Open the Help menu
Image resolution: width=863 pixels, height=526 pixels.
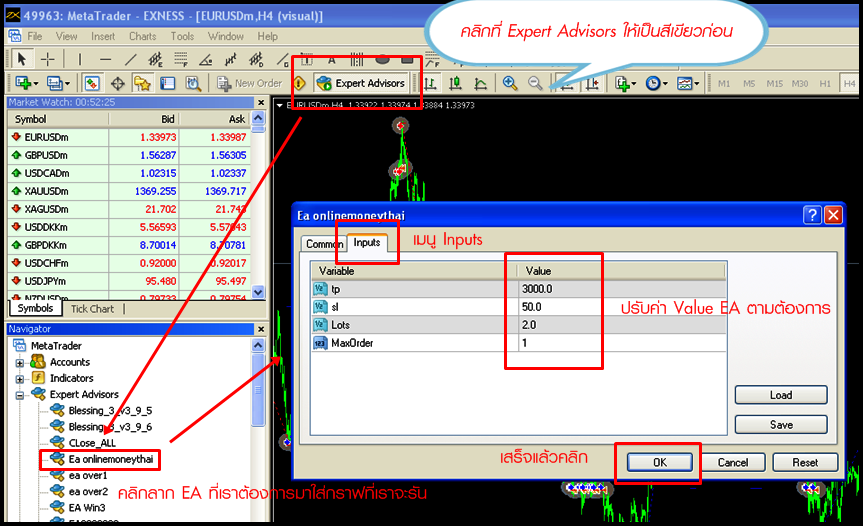click(267, 36)
